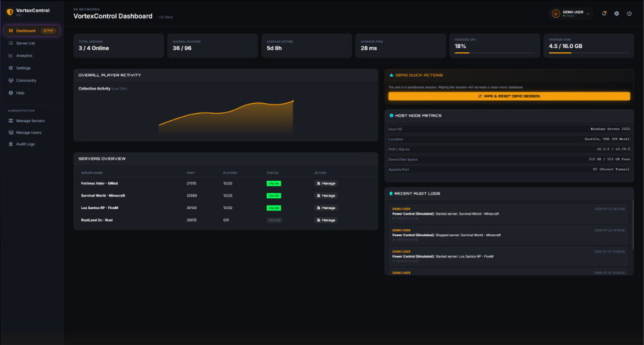
Task: Click the Community people icon in sidebar
Action: (x=11, y=81)
